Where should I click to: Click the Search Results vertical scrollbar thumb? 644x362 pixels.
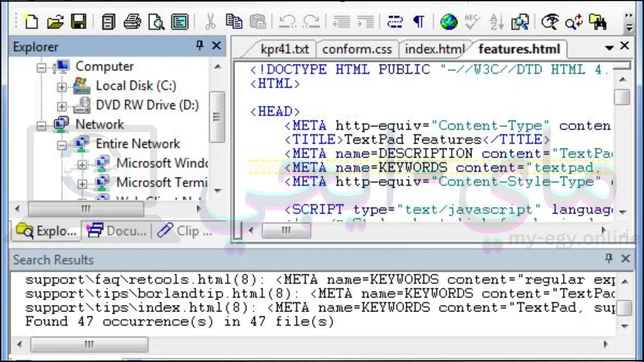pos(624,308)
